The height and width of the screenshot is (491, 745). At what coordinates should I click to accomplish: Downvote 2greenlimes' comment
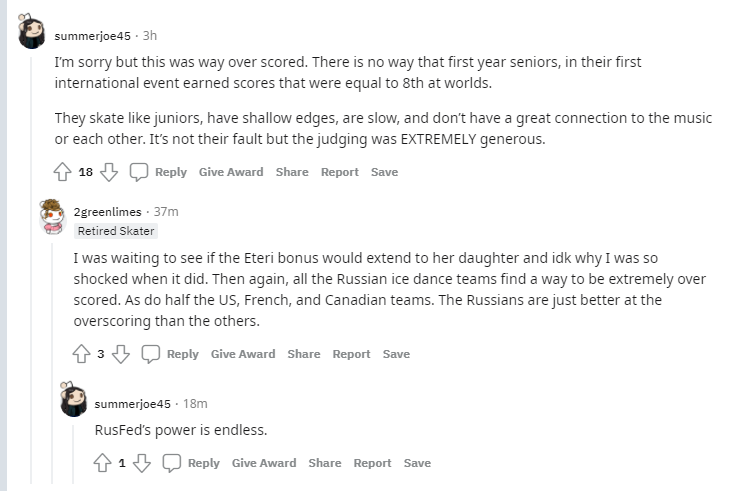click(121, 354)
